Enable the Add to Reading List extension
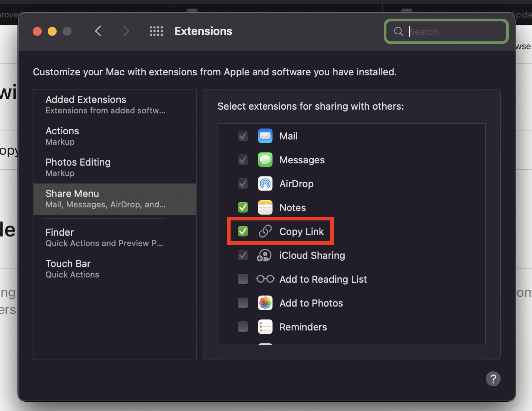Image resolution: width=532 pixels, height=411 pixels. (x=243, y=279)
